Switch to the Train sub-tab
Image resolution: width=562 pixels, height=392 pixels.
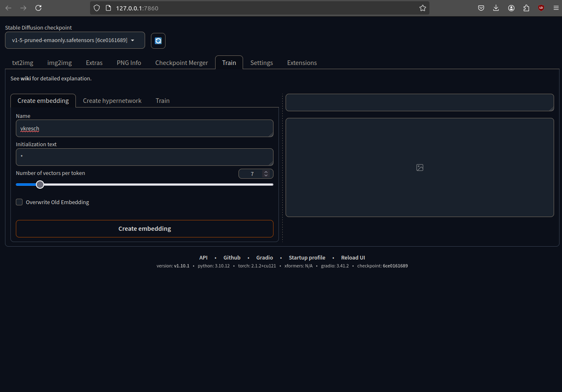click(163, 101)
